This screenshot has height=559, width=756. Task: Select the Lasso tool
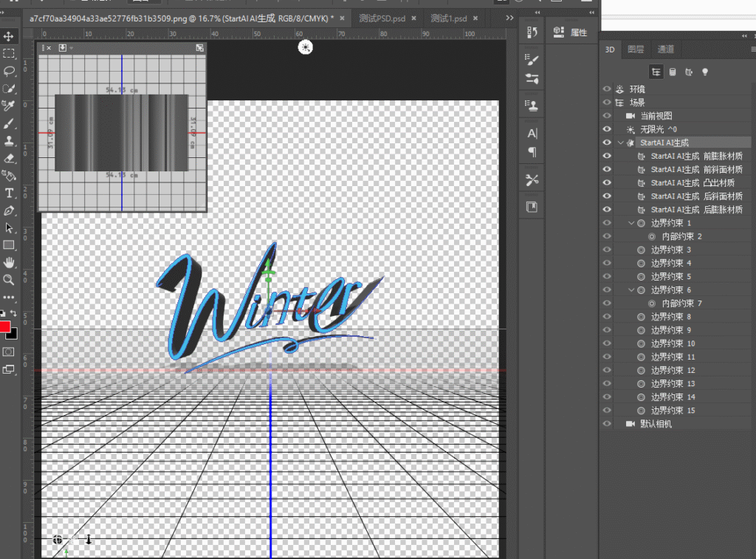pos(9,71)
